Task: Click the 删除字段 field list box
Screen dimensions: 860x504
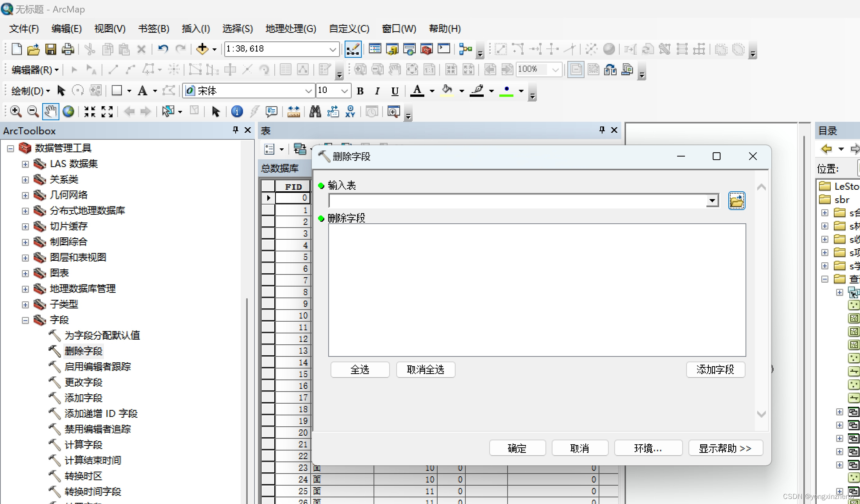Action: tap(537, 290)
